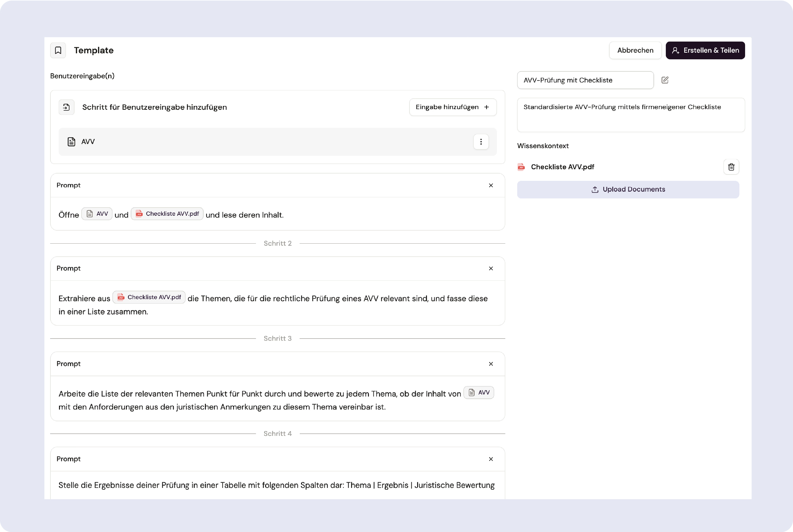
Task: Click the Schritt 2 divider label
Action: point(278,243)
